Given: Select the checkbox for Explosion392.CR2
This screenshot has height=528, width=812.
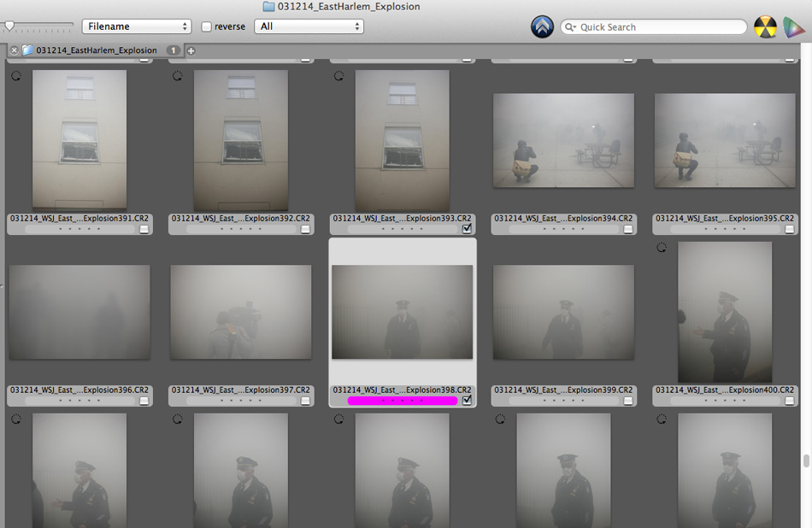Looking at the screenshot, I should [305, 229].
